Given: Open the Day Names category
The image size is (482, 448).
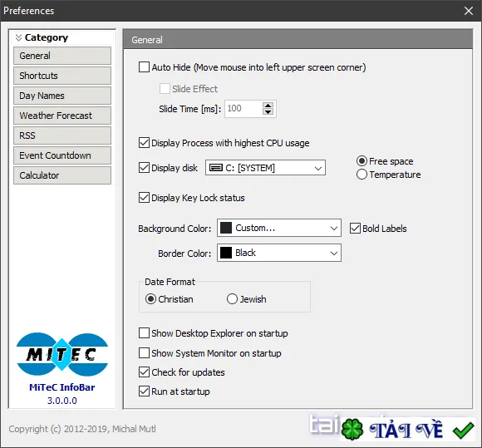Looking at the screenshot, I should point(62,96).
